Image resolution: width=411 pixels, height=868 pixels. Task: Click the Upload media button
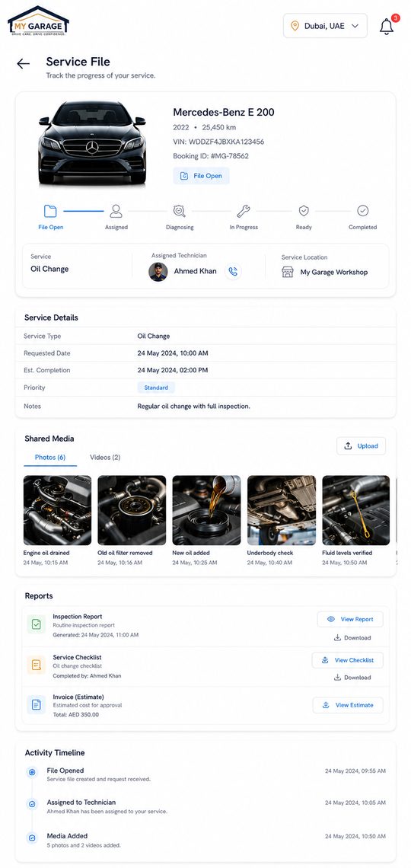point(362,446)
